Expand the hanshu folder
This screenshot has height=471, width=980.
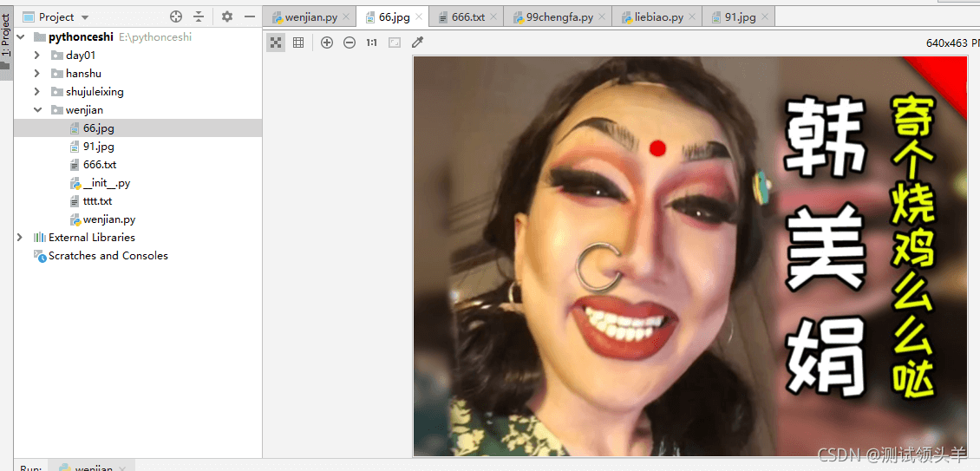pos(37,73)
